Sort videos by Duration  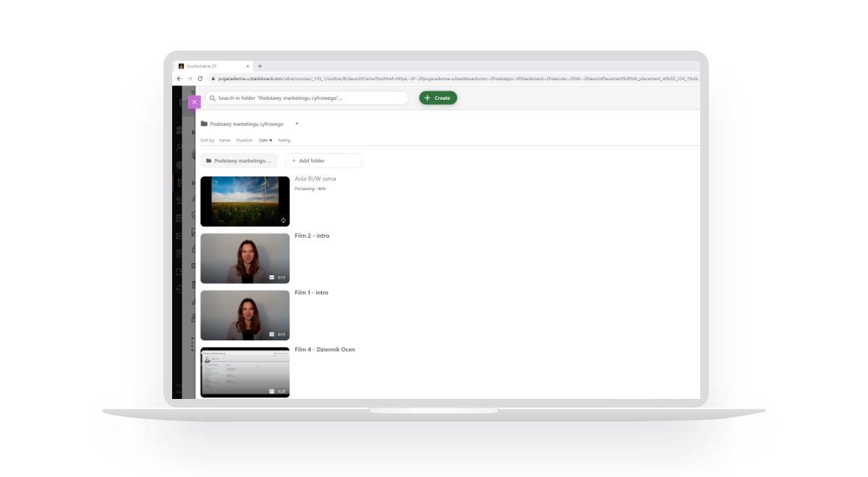tap(244, 140)
